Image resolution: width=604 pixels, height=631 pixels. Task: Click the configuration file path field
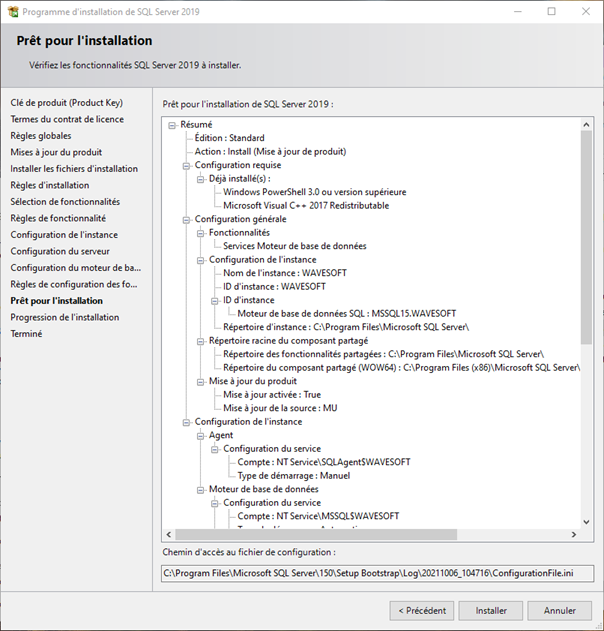(377, 573)
